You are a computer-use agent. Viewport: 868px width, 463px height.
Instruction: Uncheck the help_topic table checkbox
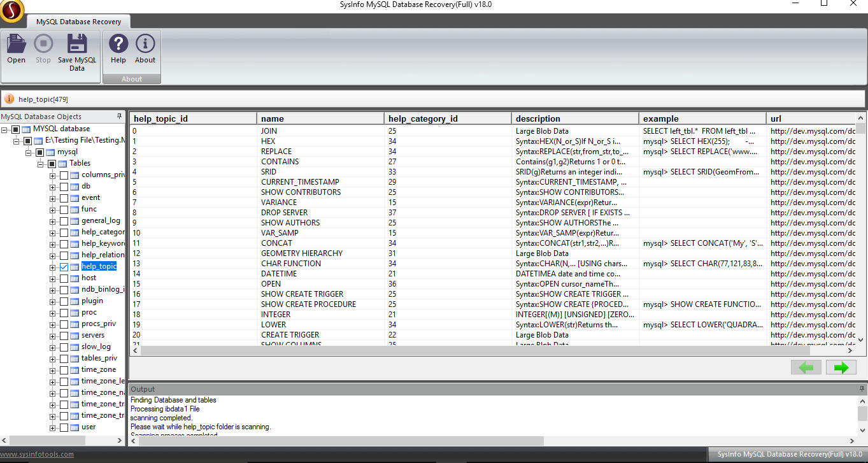point(64,267)
